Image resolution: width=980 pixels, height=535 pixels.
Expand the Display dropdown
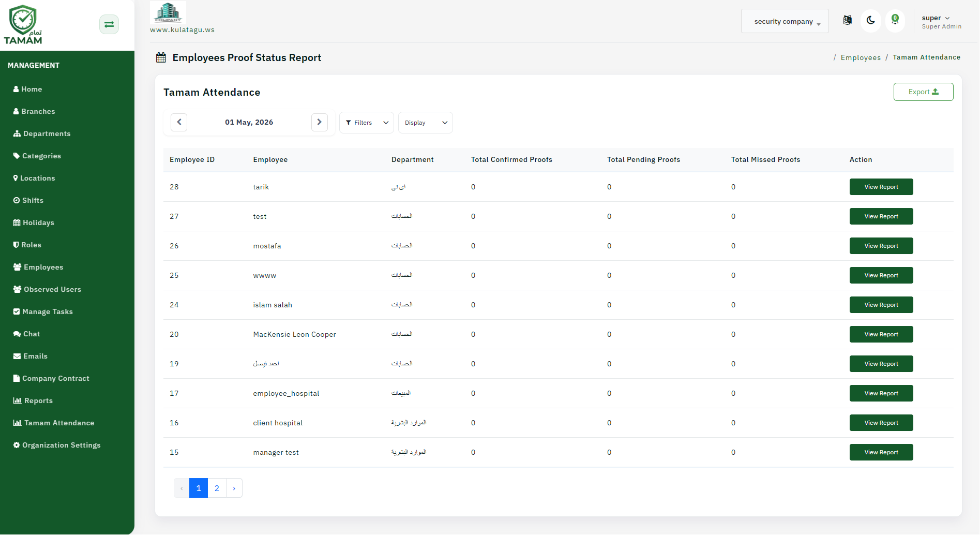click(426, 123)
